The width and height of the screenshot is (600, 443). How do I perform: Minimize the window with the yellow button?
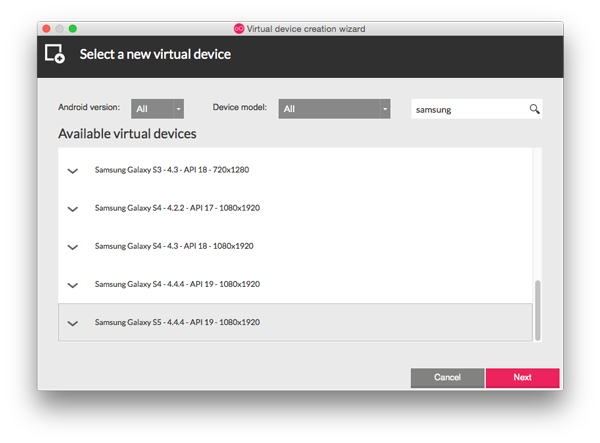point(59,28)
